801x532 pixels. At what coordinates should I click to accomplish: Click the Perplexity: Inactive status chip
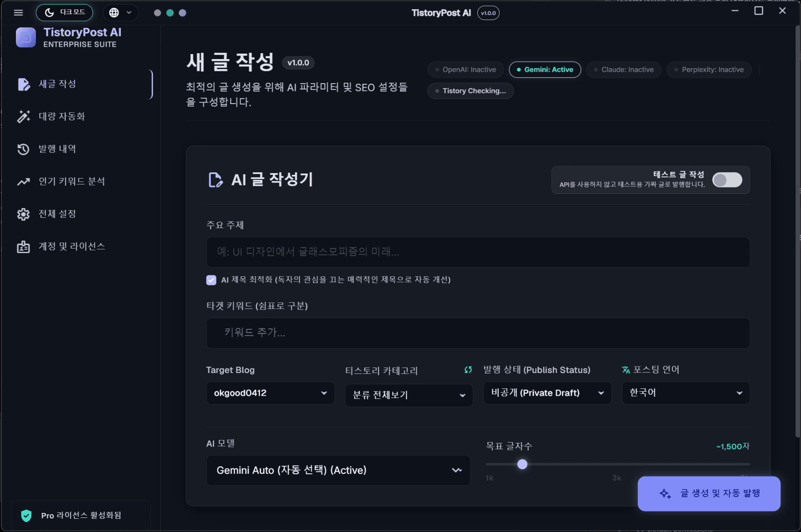[709, 70]
